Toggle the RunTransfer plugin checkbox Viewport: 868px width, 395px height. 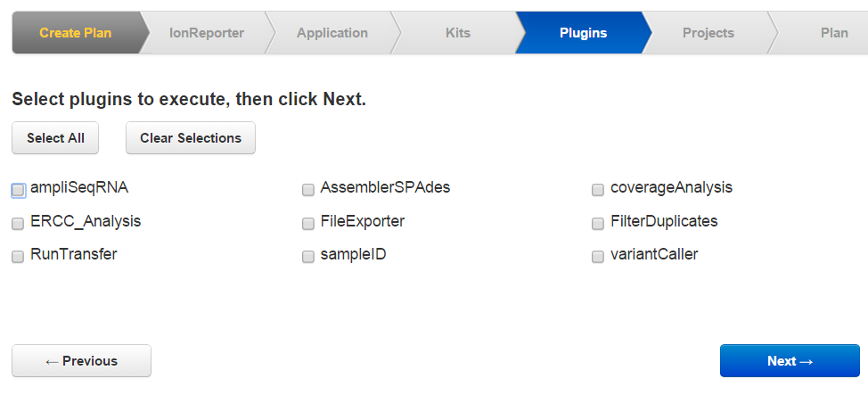tap(18, 257)
